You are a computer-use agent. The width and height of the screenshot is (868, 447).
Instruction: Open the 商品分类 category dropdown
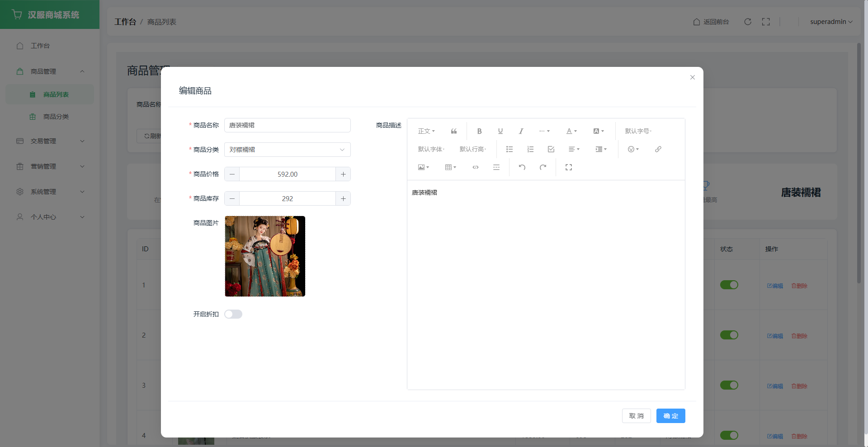287,150
